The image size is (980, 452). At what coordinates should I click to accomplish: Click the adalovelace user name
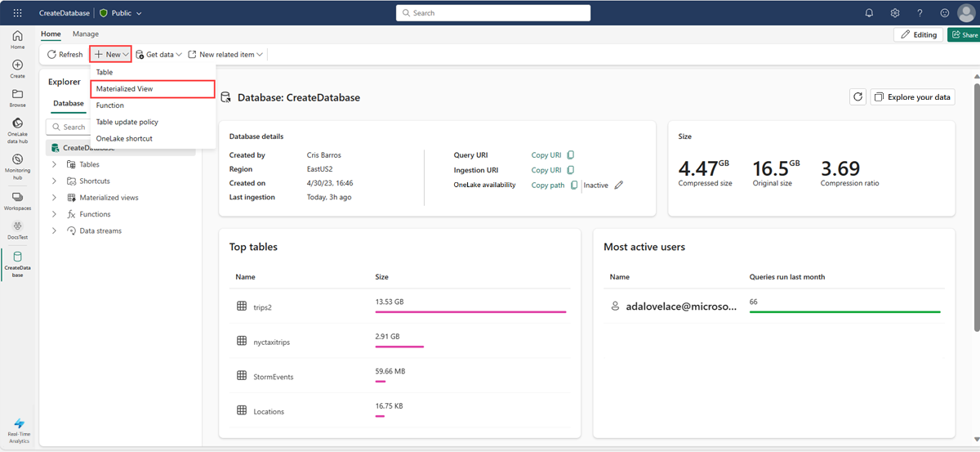coord(681,307)
